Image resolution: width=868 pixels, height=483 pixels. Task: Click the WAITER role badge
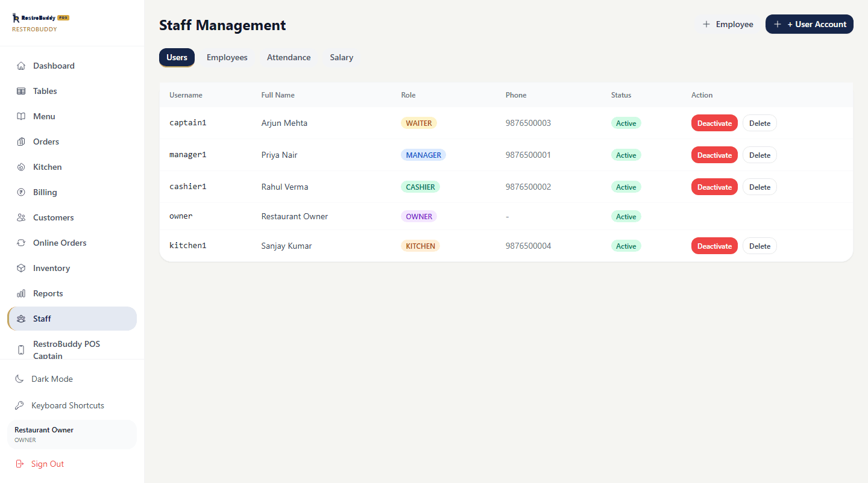tap(419, 123)
